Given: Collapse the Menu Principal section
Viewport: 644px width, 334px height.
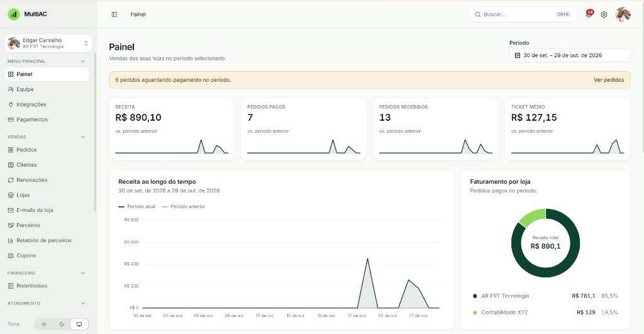Looking at the screenshot, I should point(83,61).
